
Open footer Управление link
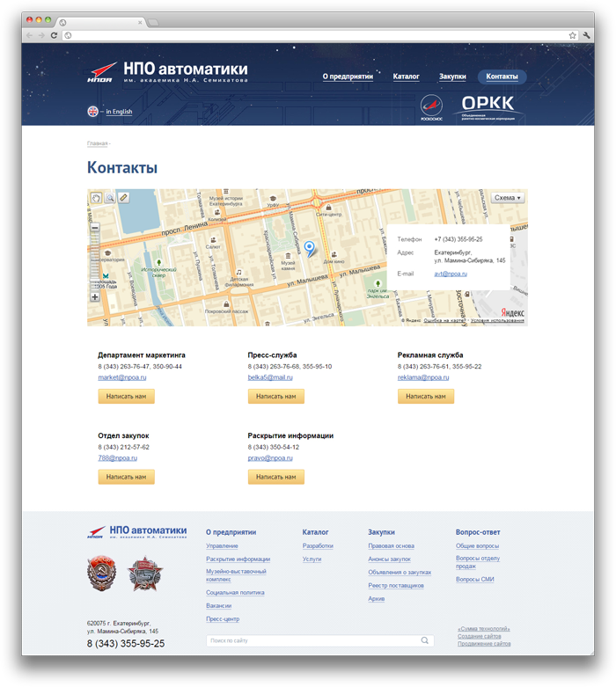[x=222, y=546]
